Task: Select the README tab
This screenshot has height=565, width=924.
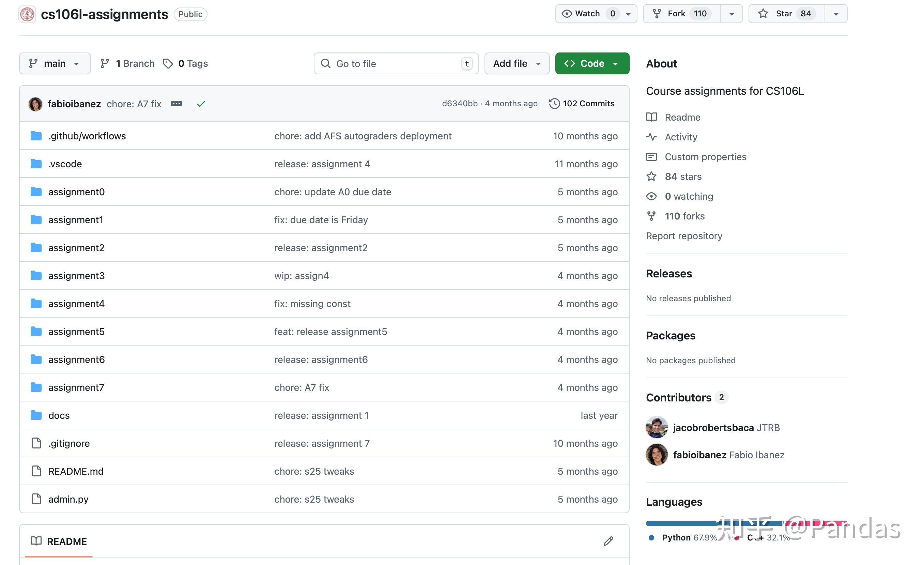Action: point(59,541)
